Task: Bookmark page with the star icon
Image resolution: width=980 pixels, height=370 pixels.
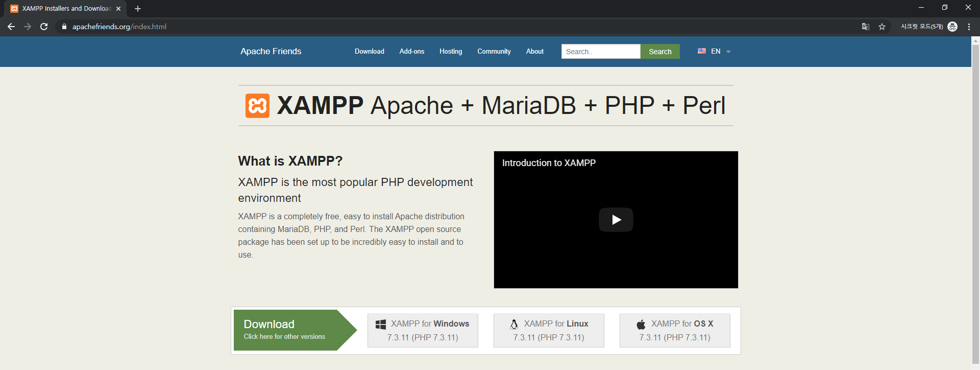Action: point(882,27)
